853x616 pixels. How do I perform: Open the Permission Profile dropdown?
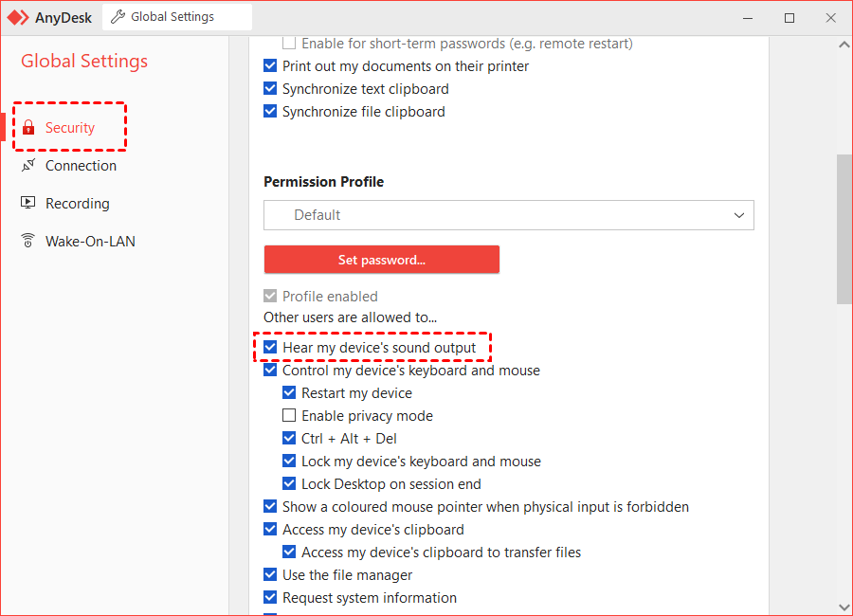(508, 215)
